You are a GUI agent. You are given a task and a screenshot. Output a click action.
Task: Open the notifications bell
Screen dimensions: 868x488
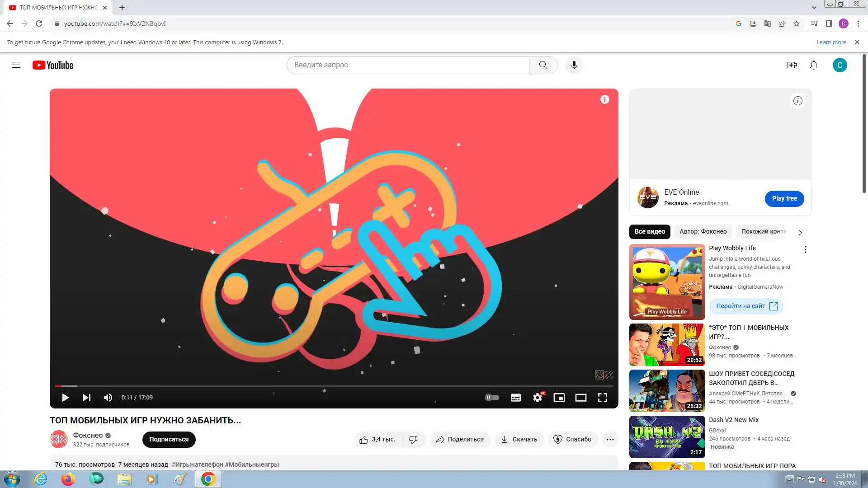pyautogui.click(x=813, y=65)
